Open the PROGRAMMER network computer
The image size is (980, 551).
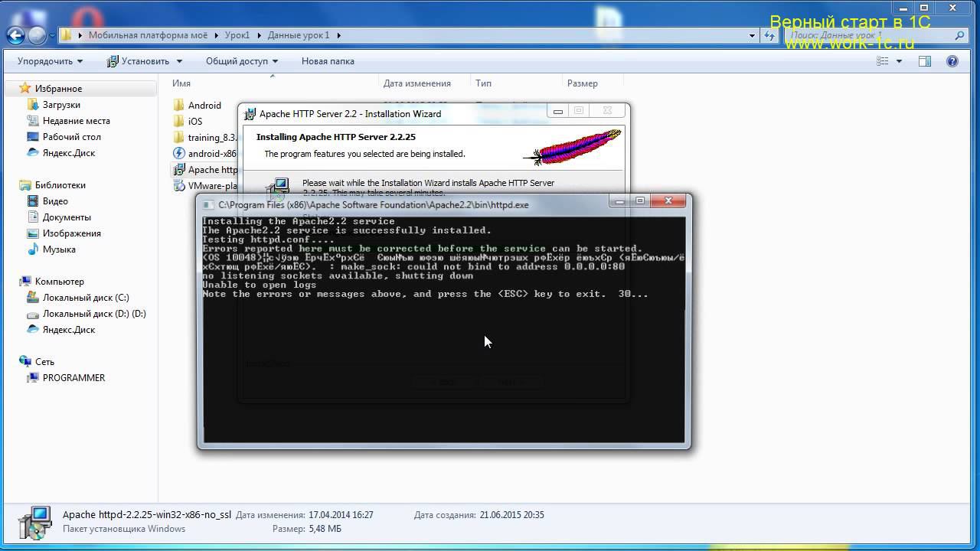[x=73, y=378]
